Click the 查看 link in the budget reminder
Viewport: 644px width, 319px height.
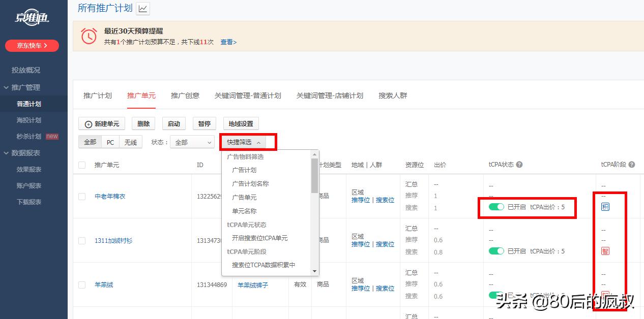tap(228, 42)
